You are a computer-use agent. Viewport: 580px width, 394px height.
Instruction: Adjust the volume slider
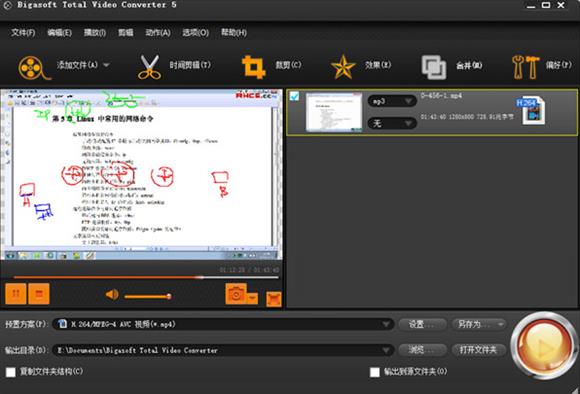pyautogui.click(x=148, y=296)
